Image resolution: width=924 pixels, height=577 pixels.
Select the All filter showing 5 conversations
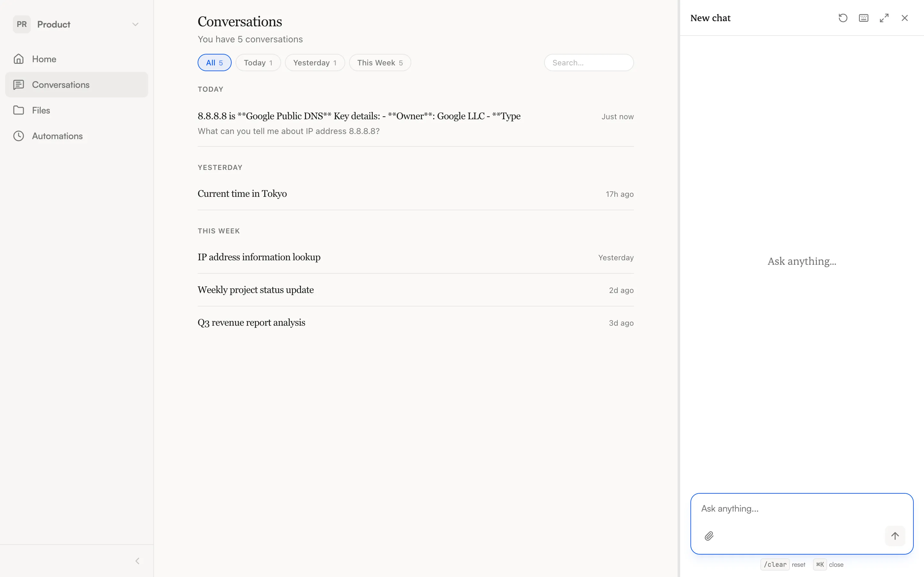[x=214, y=62]
